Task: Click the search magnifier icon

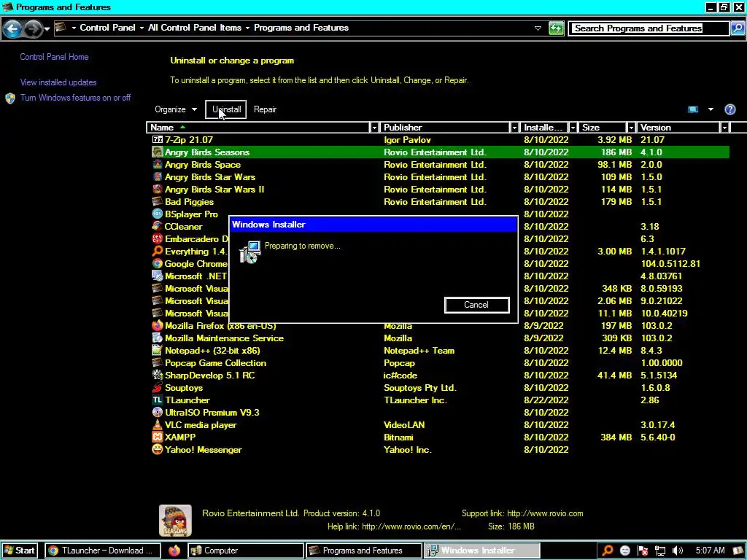Action: [737, 28]
